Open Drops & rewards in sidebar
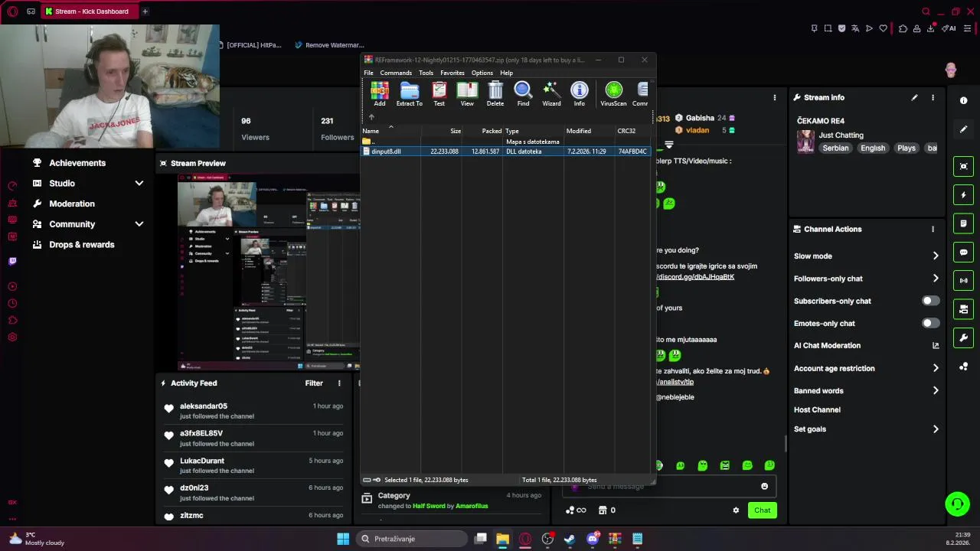This screenshot has width=980, height=551. pos(81,245)
